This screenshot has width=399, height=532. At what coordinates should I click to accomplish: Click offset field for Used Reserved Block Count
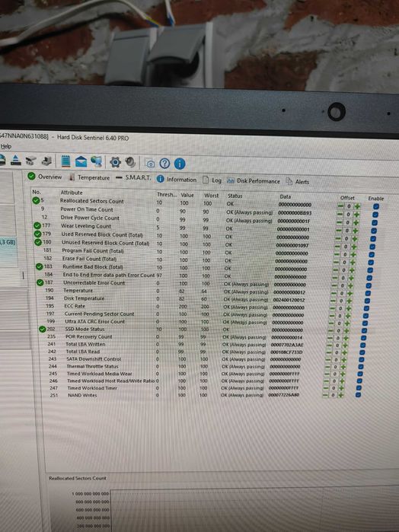[x=346, y=238]
